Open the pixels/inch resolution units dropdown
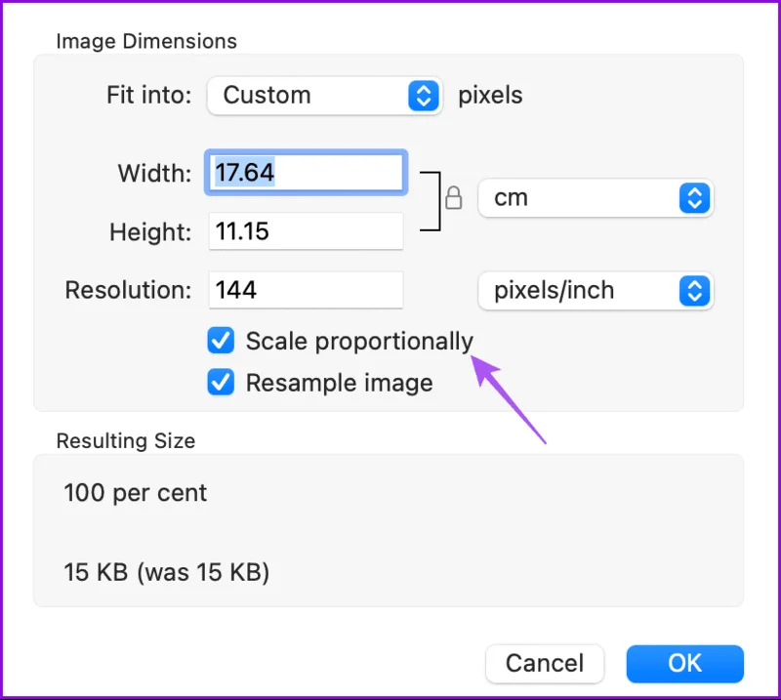 (596, 291)
